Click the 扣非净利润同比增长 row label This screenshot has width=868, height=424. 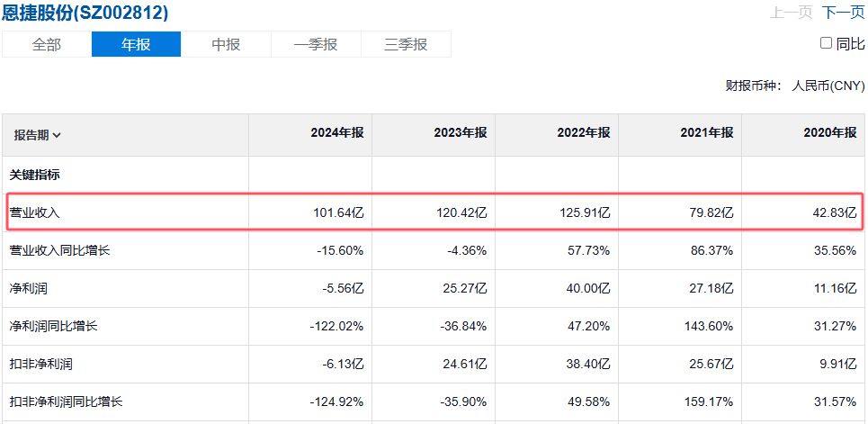click(x=66, y=401)
